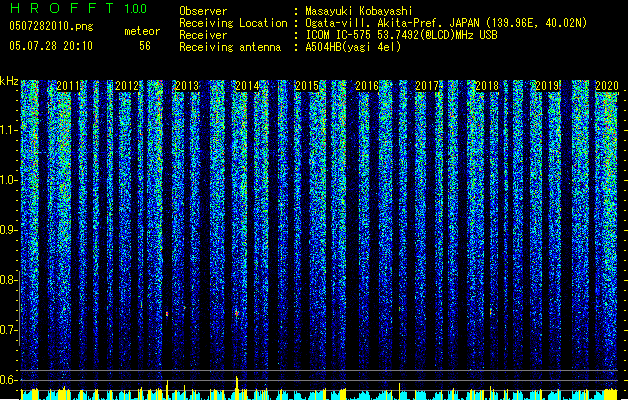Image resolution: width=629 pixels, height=400 pixels.
Task: Click the tall yellow power spike below 2014
Action: tap(237, 388)
